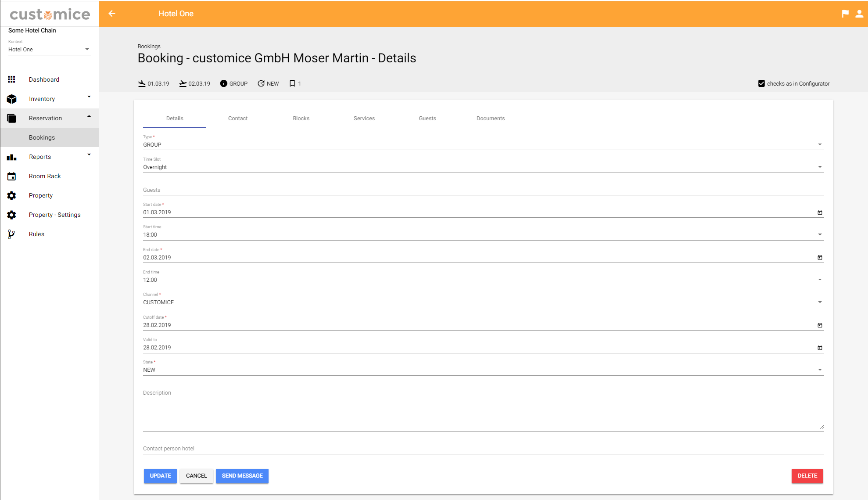Image resolution: width=868 pixels, height=500 pixels.
Task: Click the back arrow in the orange header
Action: [112, 14]
